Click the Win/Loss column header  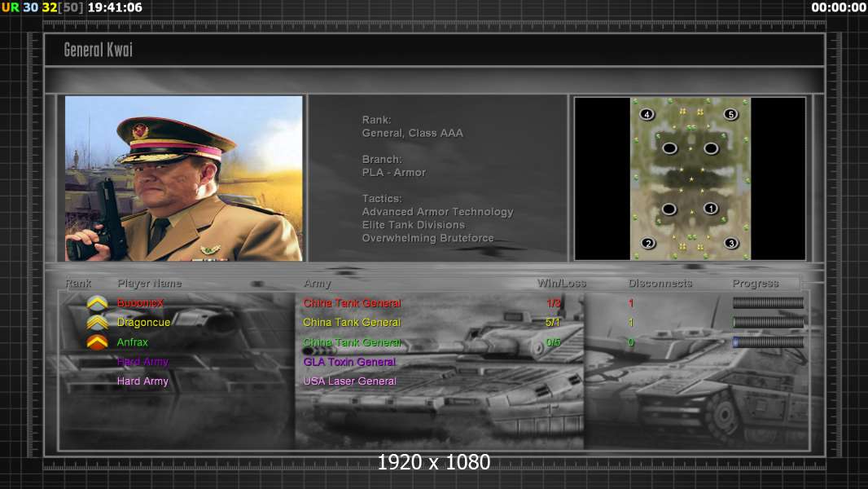pos(561,283)
